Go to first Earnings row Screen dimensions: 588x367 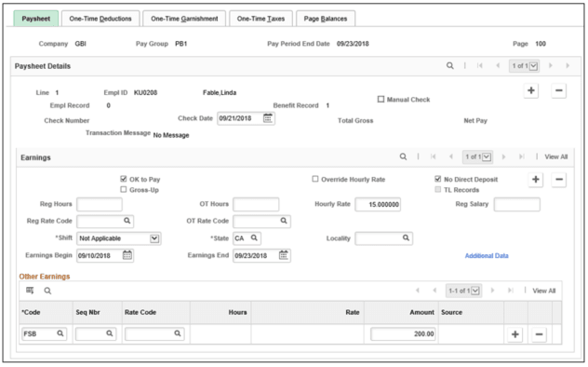pyautogui.click(x=434, y=156)
